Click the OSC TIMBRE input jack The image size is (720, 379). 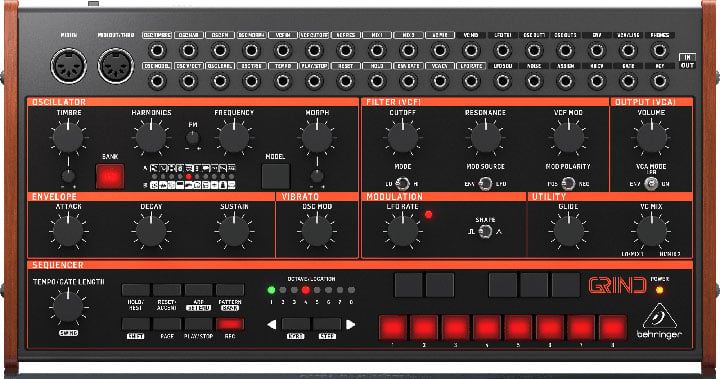(x=157, y=50)
